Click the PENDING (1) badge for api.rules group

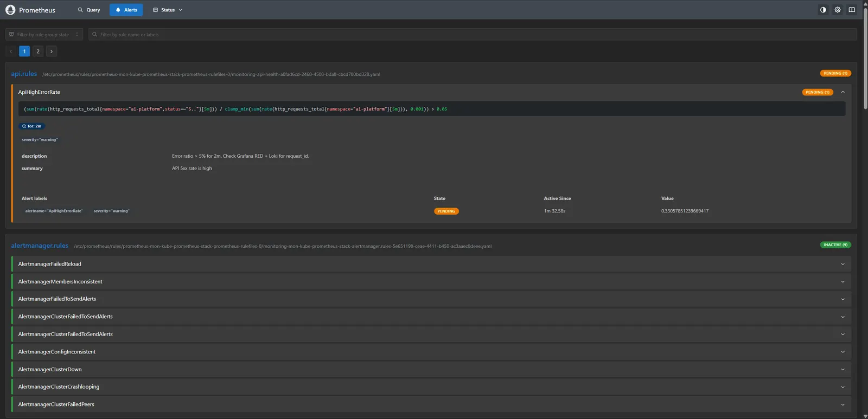click(x=835, y=73)
